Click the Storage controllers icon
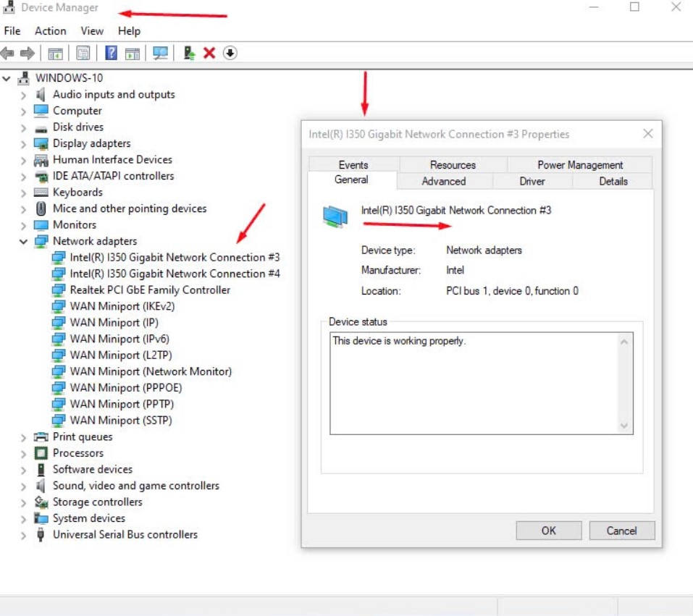This screenshot has width=693, height=616. point(41,502)
